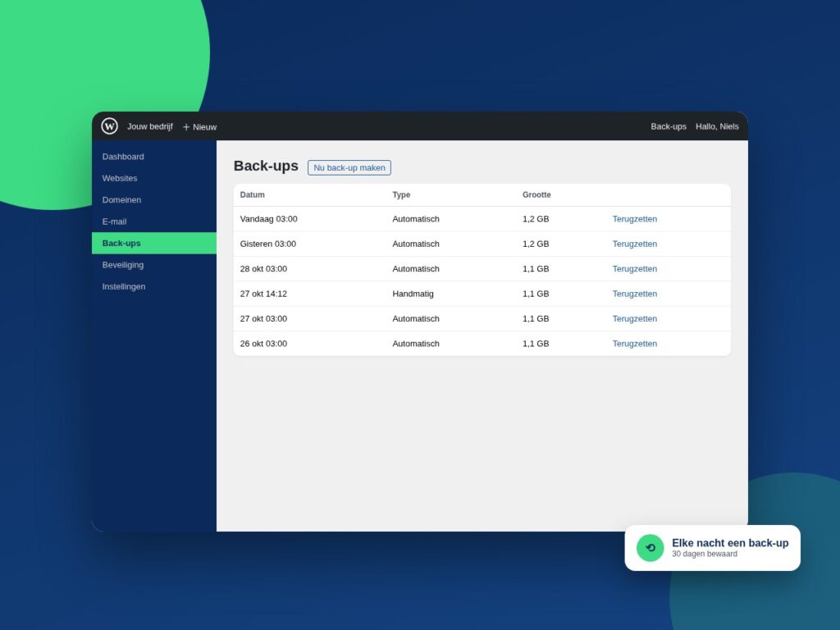This screenshot has height=630, width=840.
Task: Click the Back-ups page heading
Action: pos(266,166)
